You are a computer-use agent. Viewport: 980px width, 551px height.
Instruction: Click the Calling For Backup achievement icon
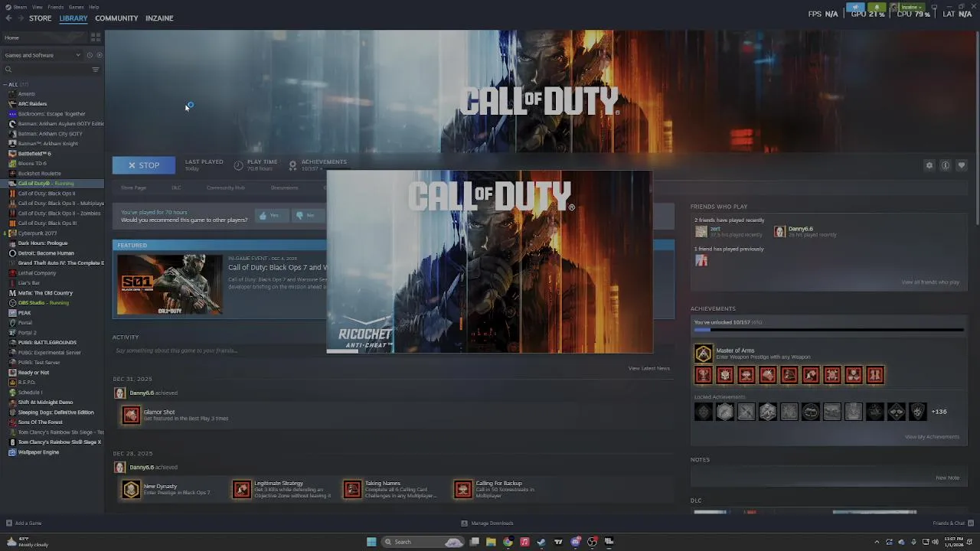(x=463, y=489)
